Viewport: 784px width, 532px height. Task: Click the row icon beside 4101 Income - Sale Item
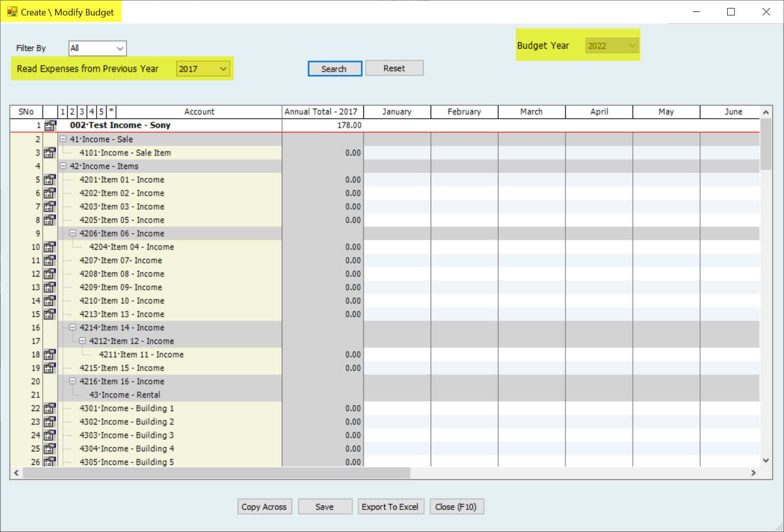pyautogui.click(x=50, y=153)
